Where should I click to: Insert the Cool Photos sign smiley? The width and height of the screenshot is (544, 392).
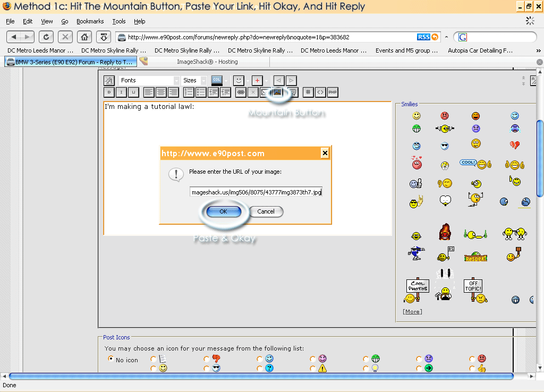point(416,289)
